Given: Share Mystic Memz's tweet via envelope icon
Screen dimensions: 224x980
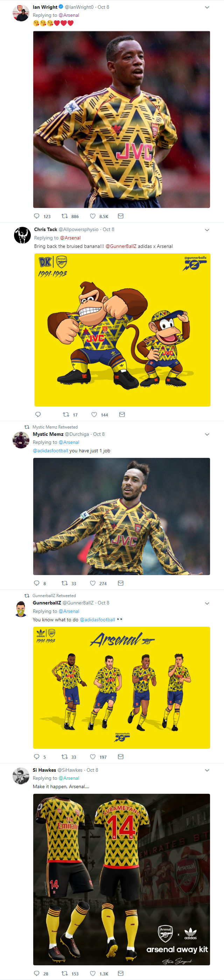Looking at the screenshot, I should [121, 583].
